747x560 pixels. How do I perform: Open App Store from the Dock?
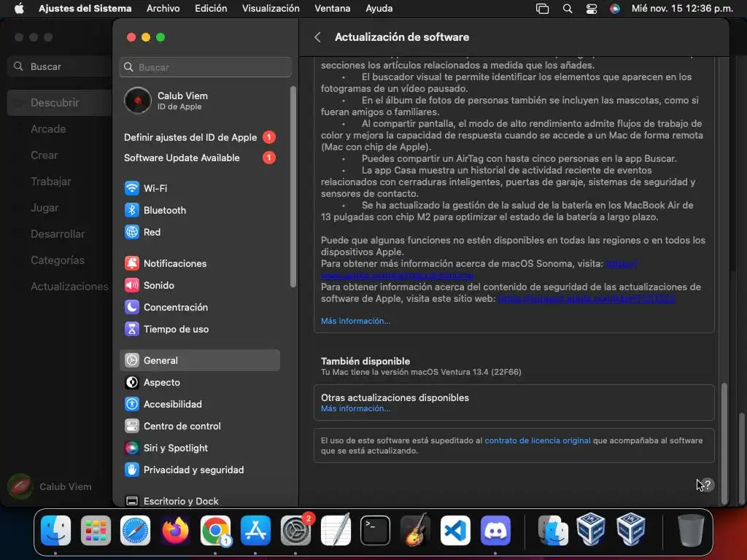tap(255, 530)
